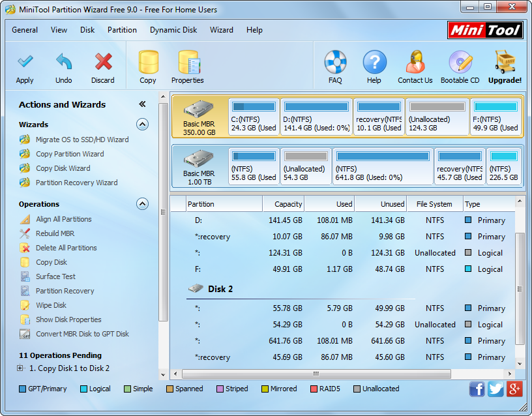Select the 641.76 GB partition row
The image size is (532, 416).
click(x=343, y=340)
